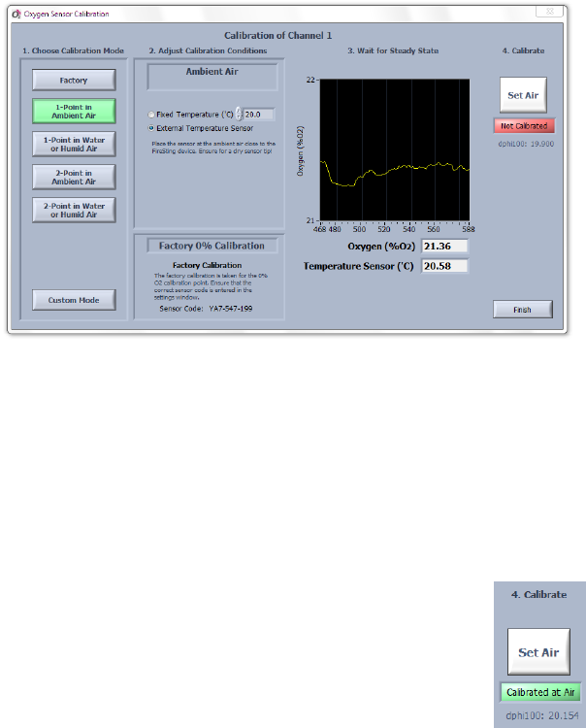
Task: Click the Set Air button in dialog
Action: click(523, 95)
